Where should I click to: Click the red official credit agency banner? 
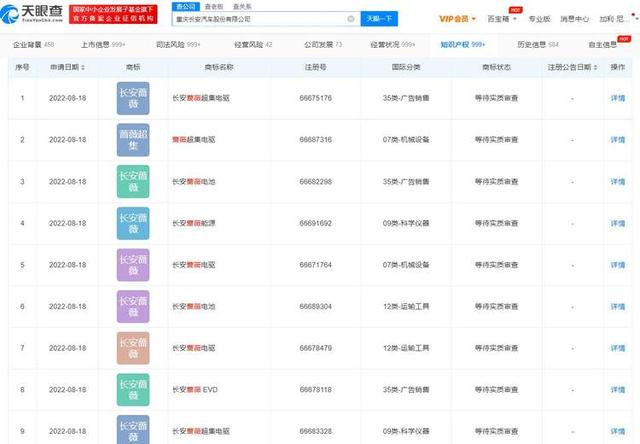click(x=113, y=14)
